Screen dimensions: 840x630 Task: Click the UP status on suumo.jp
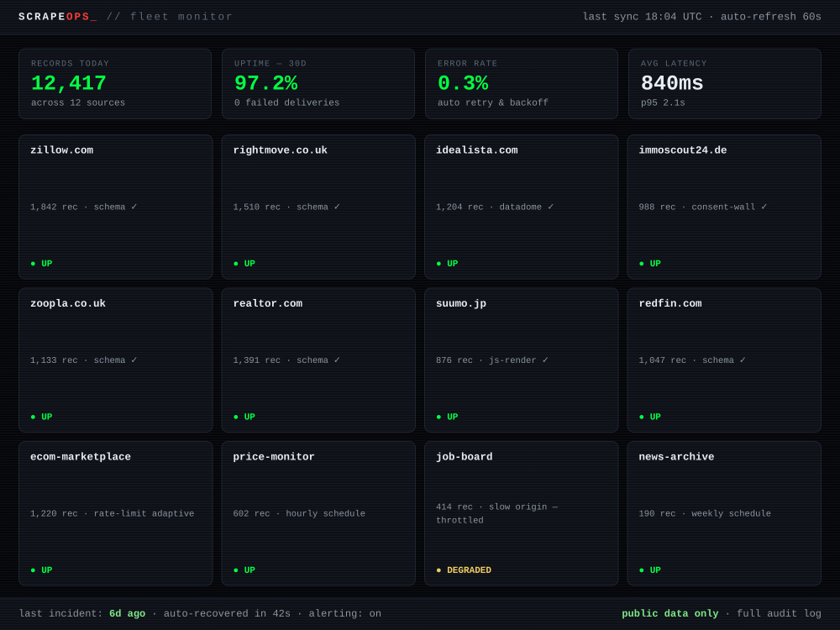448,417
